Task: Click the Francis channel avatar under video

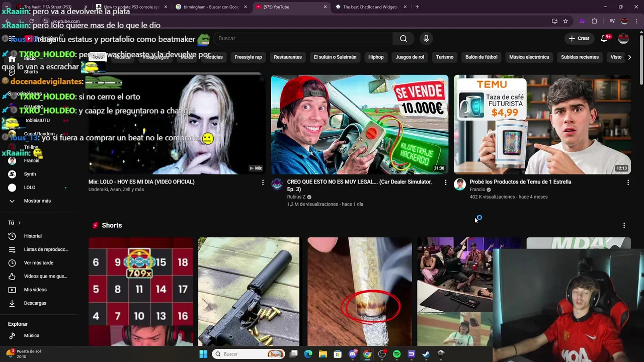Action: (460, 184)
